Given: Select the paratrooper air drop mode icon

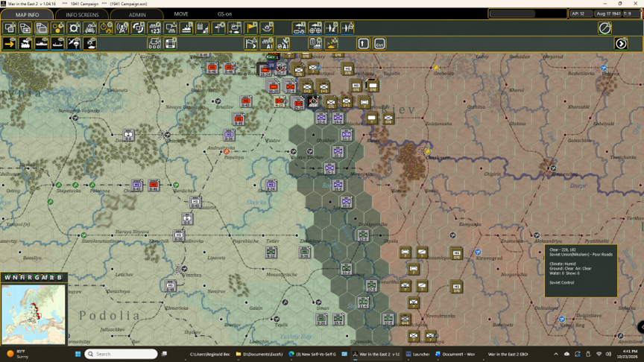Looking at the screenshot, I should point(74,43).
